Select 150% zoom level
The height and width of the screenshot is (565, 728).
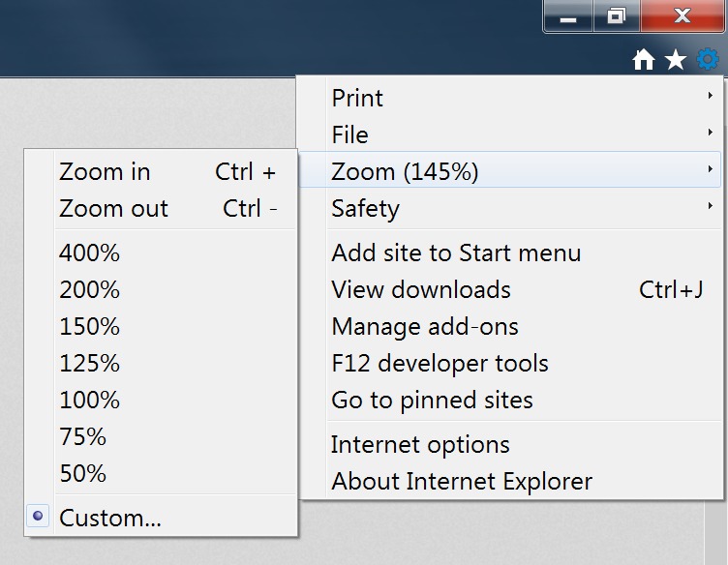[90, 326]
